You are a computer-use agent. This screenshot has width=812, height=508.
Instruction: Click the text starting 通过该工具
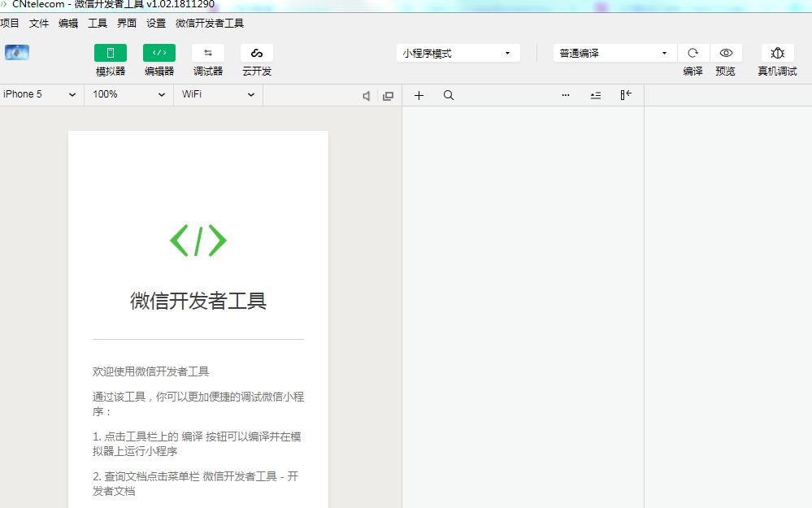198,404
